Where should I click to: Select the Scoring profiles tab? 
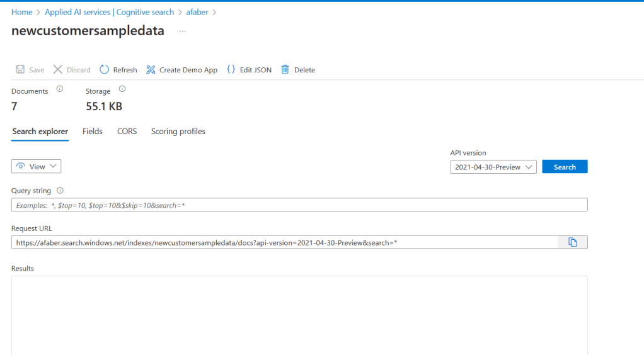(178, 132)
